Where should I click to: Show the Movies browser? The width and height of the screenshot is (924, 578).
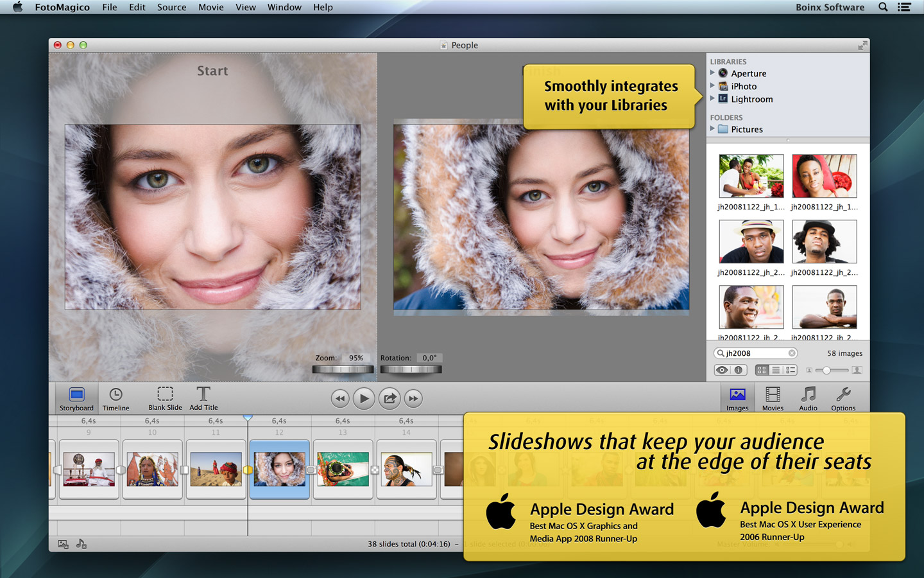[773, 398]
